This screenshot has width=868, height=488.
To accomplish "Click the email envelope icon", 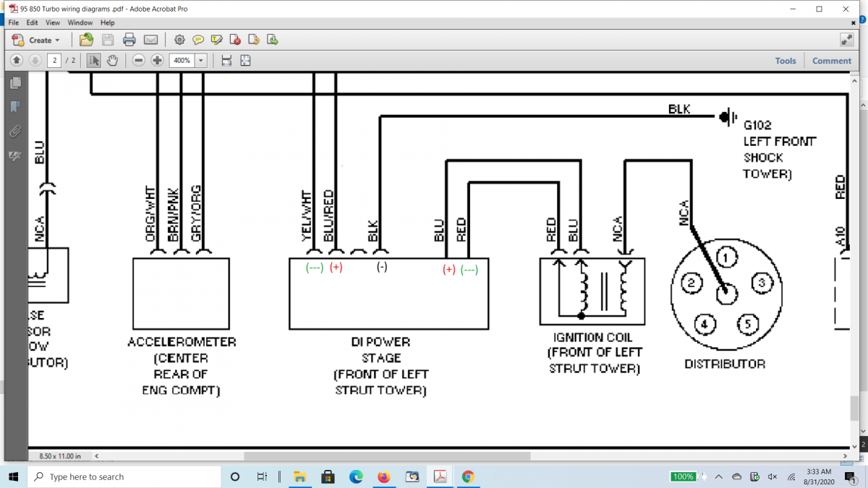I will (x=150, y=40).
